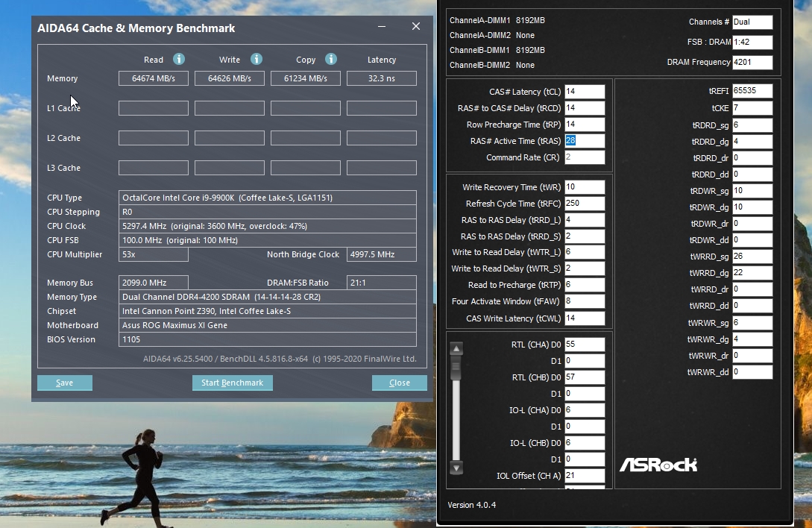Click the Close button in AIDA64
Image resolution: width=812 pixels, height=528 pixels.
pos(399,383)
